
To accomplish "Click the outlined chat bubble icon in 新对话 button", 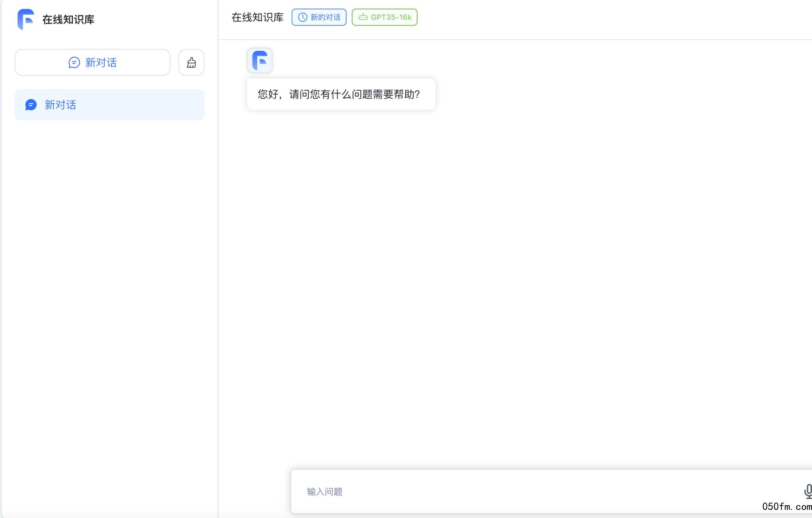I will 74,63.
